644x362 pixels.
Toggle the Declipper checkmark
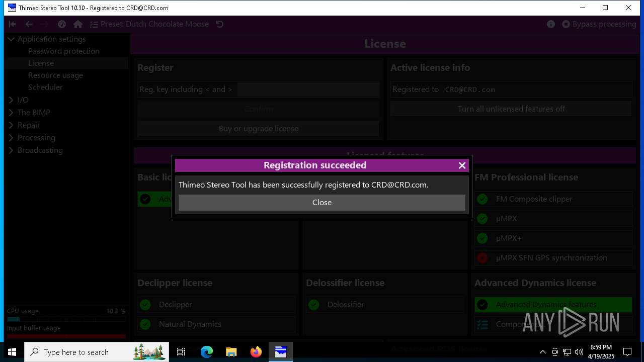click(x=145, y=305)
